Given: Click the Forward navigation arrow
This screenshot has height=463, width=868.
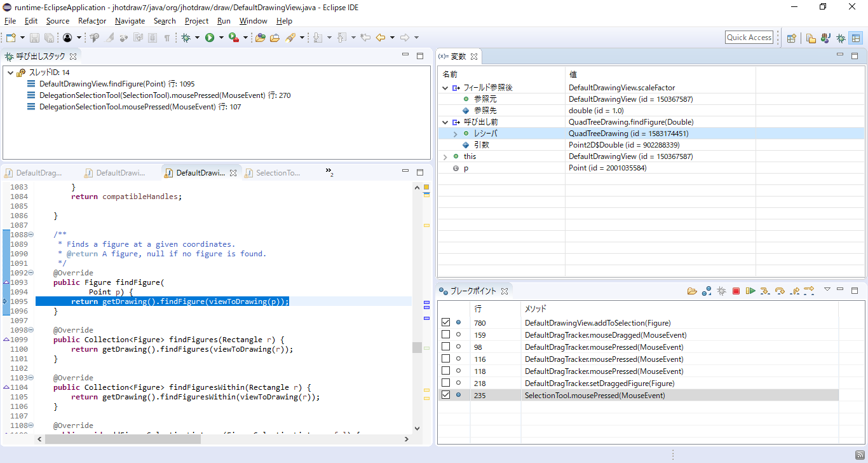Looking at the screenshot, I should 405,38.
